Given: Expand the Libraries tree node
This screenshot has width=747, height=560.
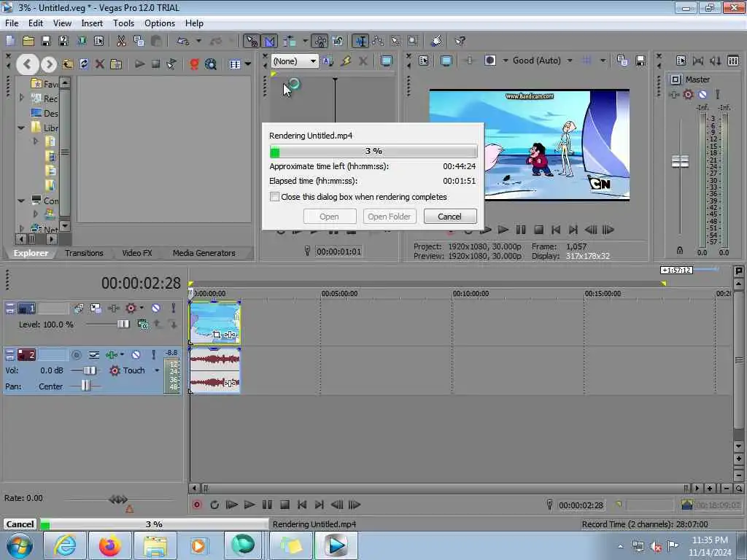Looking at the screenshot, I should coord(21,128).
